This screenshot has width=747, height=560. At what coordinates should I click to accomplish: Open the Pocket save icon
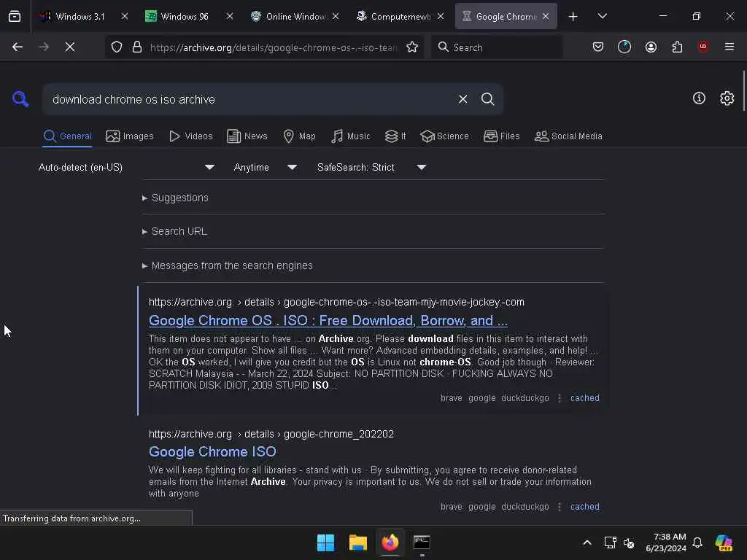[x=598, y=47]
